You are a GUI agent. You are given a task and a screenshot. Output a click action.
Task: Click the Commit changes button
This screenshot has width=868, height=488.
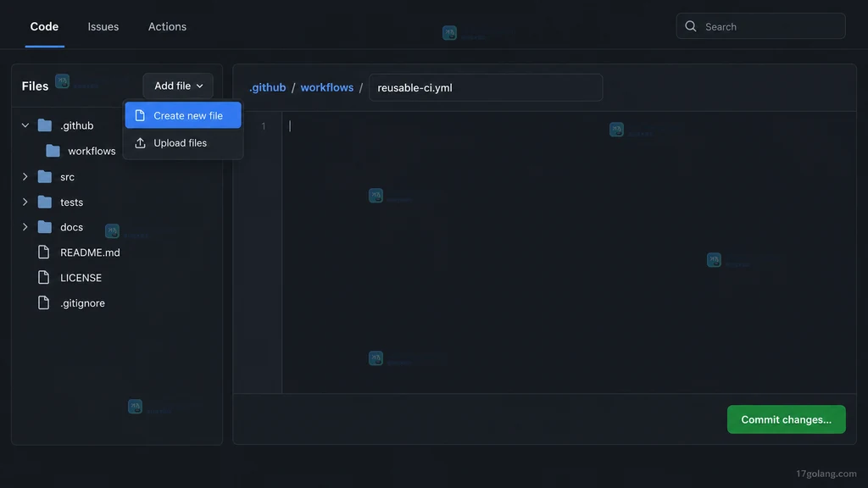coord(786,419)
